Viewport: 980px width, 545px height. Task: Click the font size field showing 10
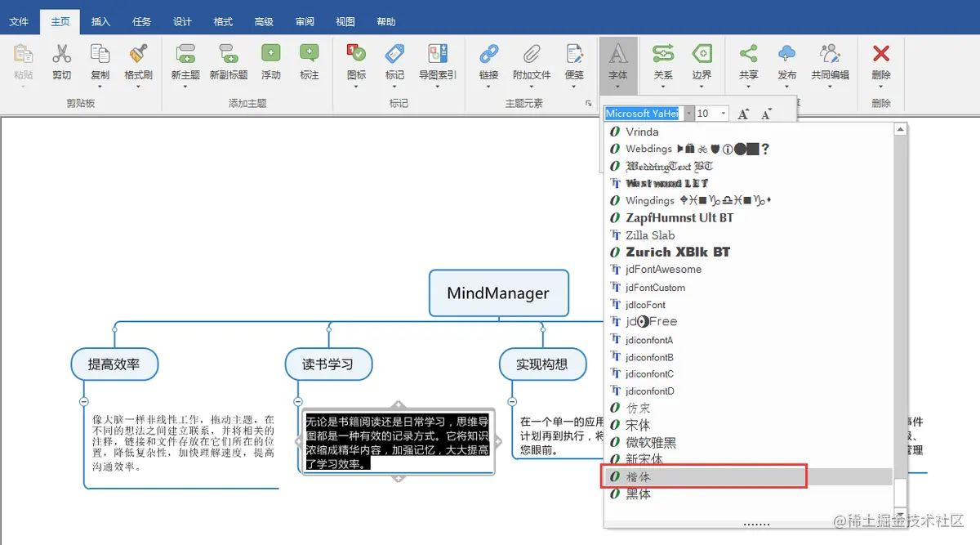pyautogui.click(x=707, y=114)
